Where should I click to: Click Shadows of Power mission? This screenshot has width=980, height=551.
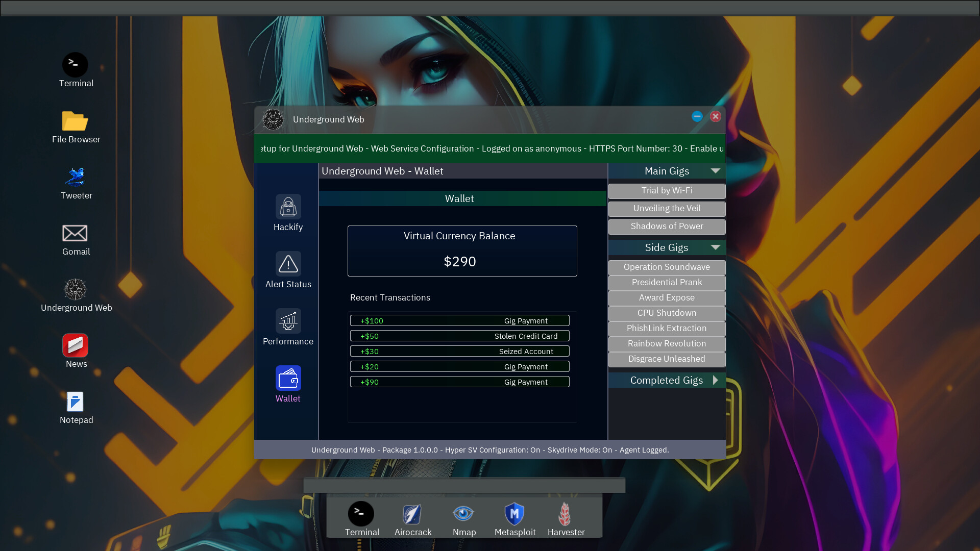point(667,226)
